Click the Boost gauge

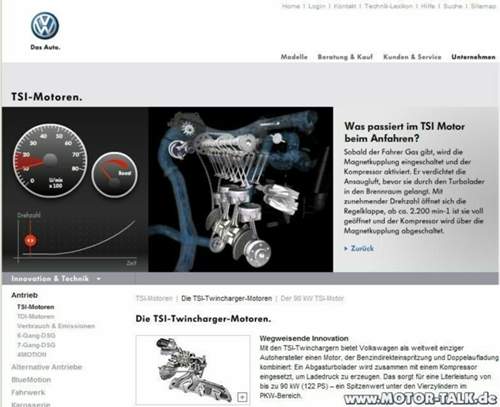click(115, 175)
